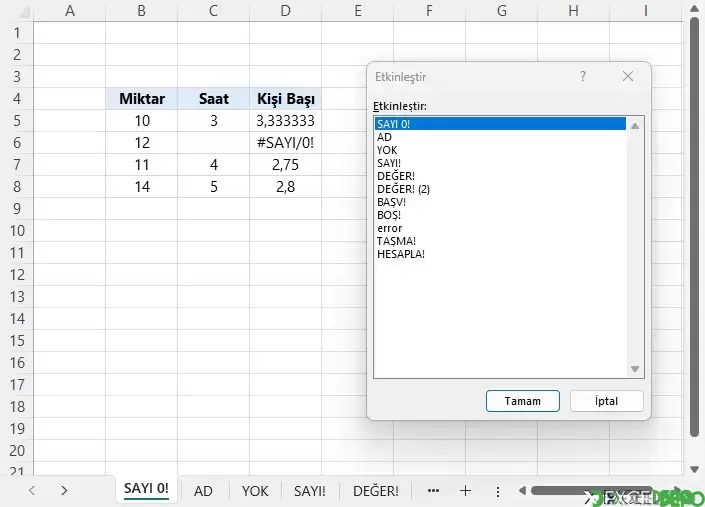
Task: Click the #SAYI/0! error cell
Action: coord(286,142)
